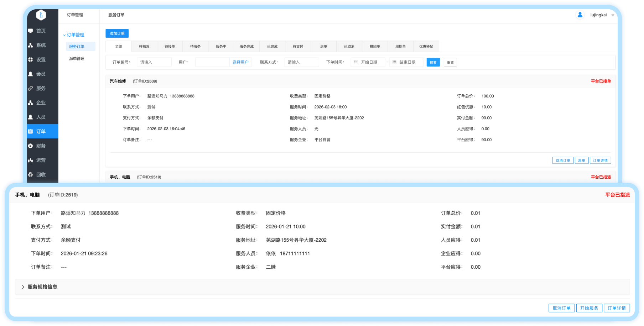The width and height of the screenshot is (644, 326).
Task: Click the operations flame icon
Action: tap(31, 160)
